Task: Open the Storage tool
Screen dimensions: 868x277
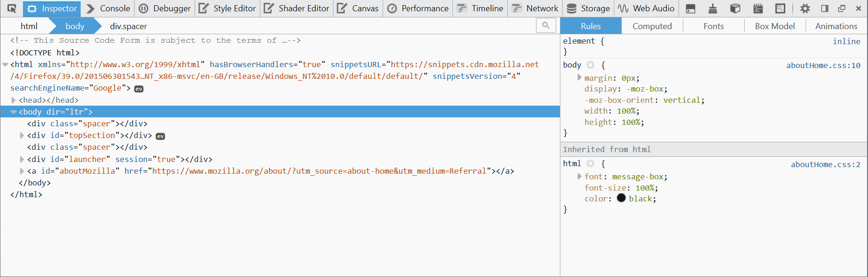Action: pos(588,8)
